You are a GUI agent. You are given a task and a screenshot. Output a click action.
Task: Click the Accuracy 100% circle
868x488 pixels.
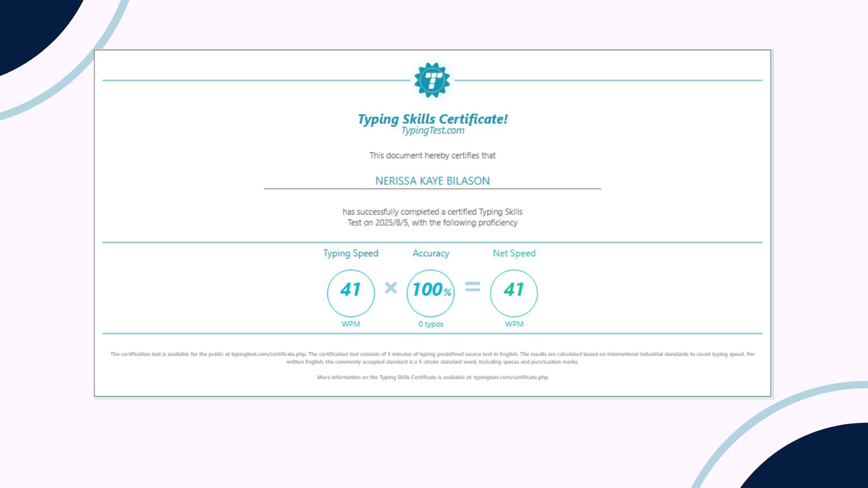pyautogui.click(x=431, y=293)
